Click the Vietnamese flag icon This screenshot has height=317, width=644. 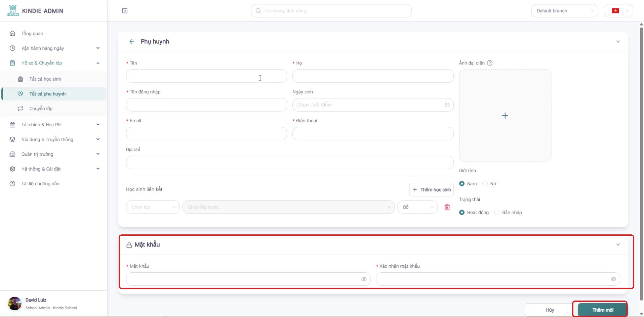[x=615, y=11]
